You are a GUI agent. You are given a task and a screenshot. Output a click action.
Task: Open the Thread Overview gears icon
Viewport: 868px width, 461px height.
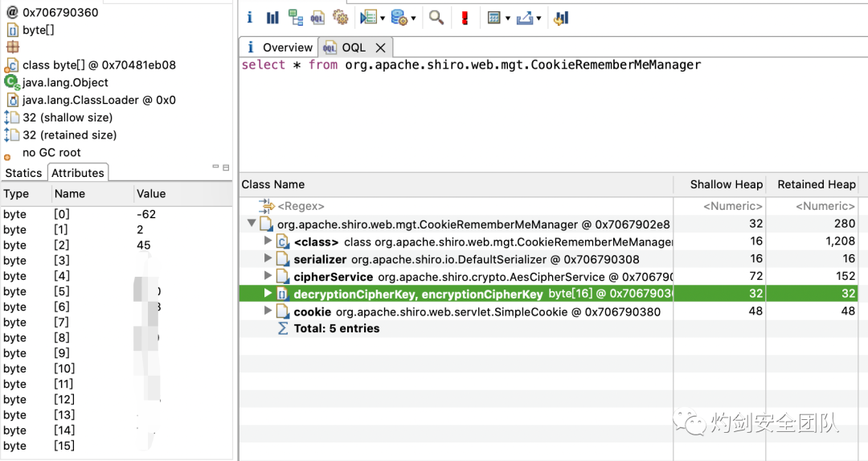(x=341, y=18)
